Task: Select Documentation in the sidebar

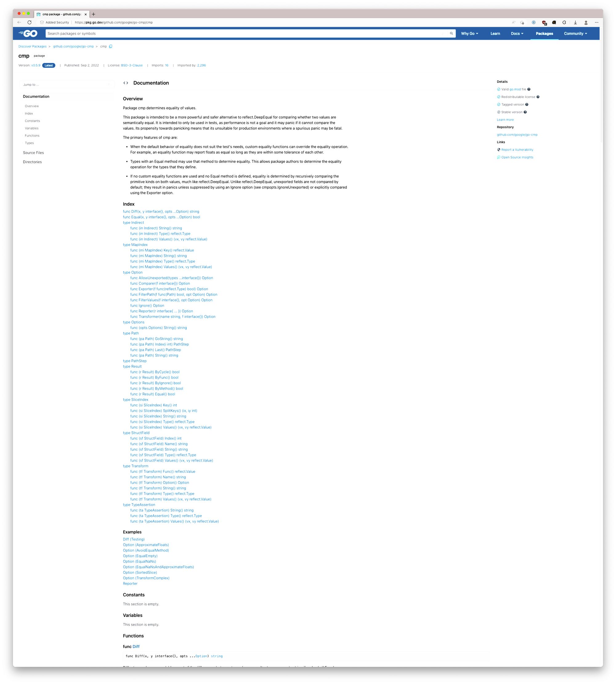Action: pos(36,96)
